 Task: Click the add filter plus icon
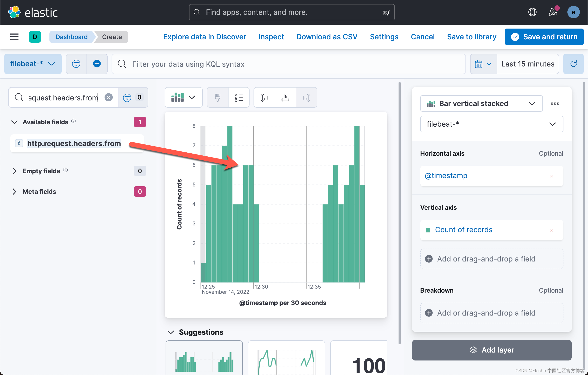coord(97,64)
